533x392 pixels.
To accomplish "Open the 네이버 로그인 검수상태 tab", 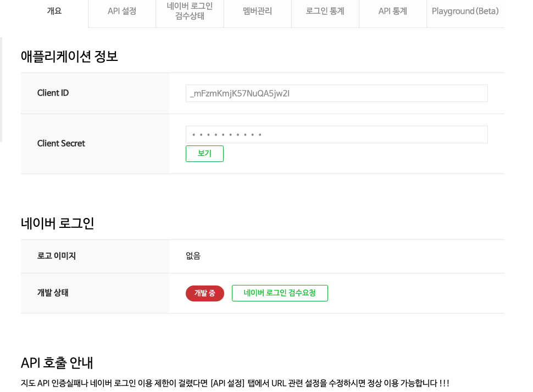I will (190, 11).
